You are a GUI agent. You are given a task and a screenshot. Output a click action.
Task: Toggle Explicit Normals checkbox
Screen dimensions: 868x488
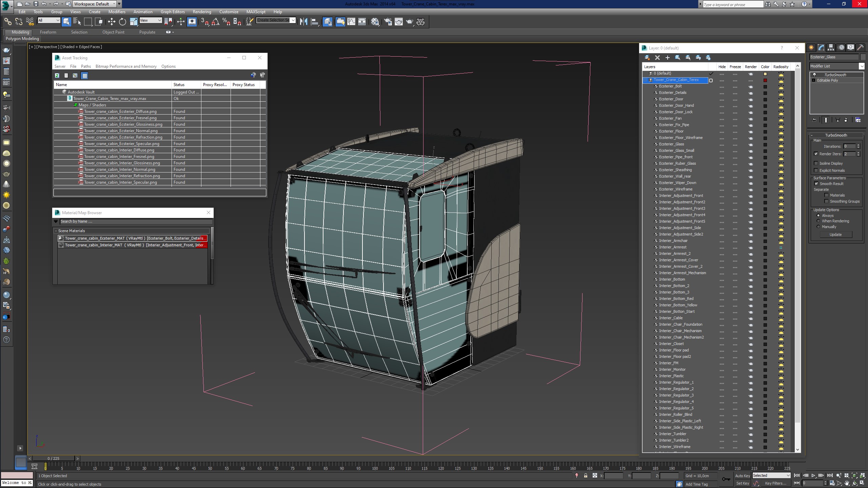pos(816,170)
